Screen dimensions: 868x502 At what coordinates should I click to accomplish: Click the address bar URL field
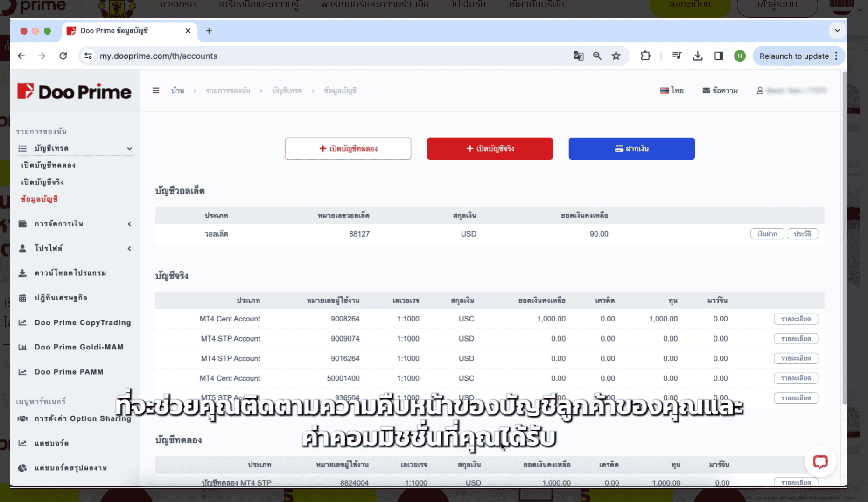click(x=327, y=56)
